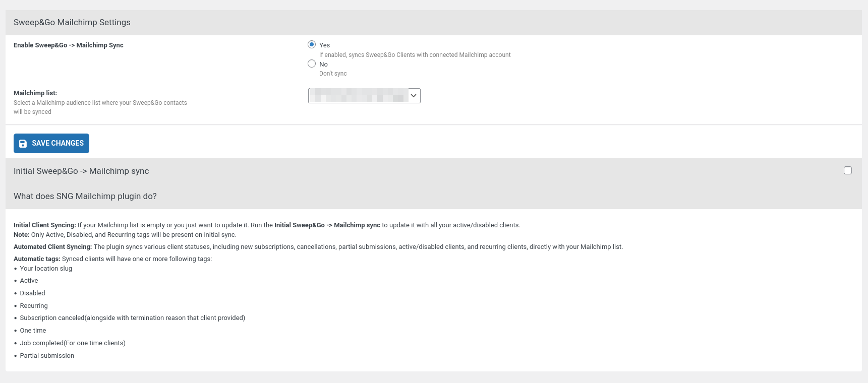Click the Sweep&Go Mailchimp Settings header
The height and width of the screenshot is (383, 868).
72,23
